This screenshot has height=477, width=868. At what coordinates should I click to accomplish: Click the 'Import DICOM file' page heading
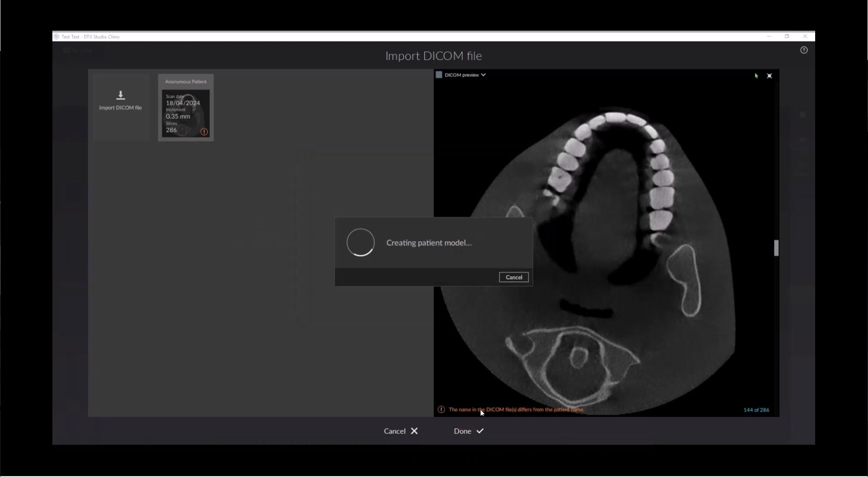click(434, 56)
